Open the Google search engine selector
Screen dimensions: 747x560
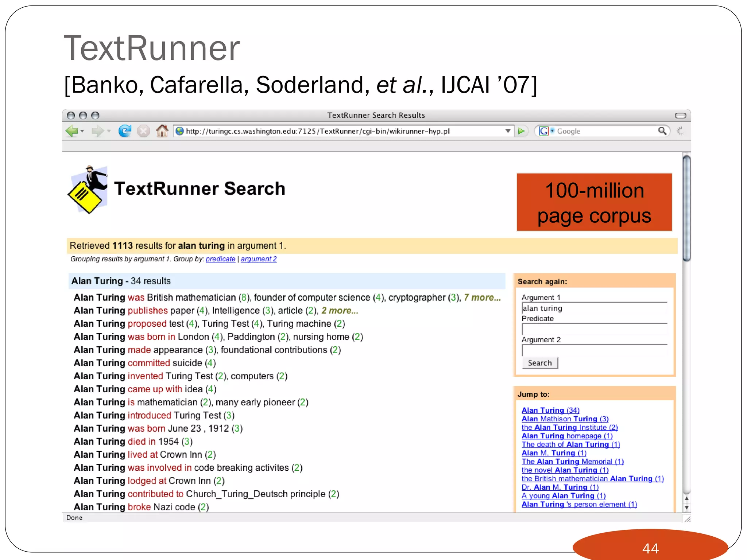[546, 131]
